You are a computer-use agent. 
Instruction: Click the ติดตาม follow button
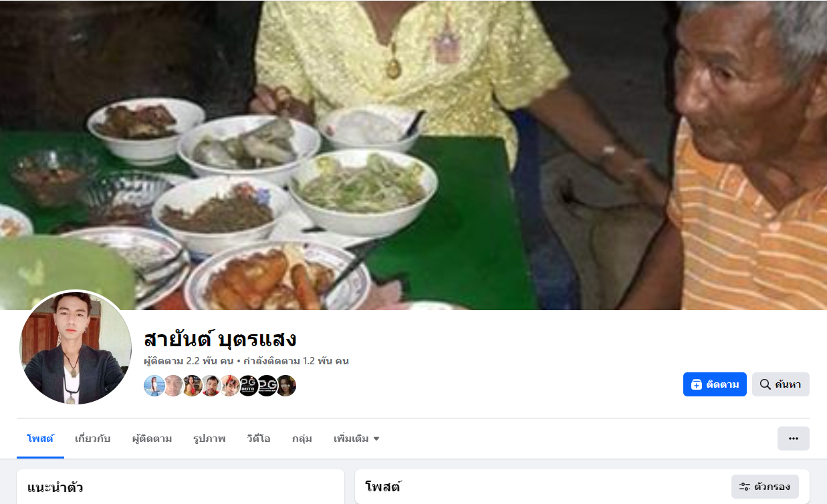715,384
